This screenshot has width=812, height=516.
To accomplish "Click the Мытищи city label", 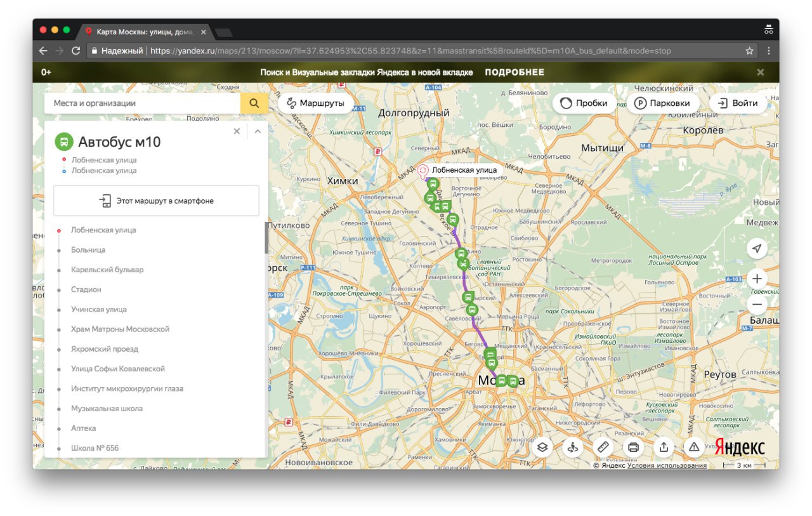I will coord(603,148).
